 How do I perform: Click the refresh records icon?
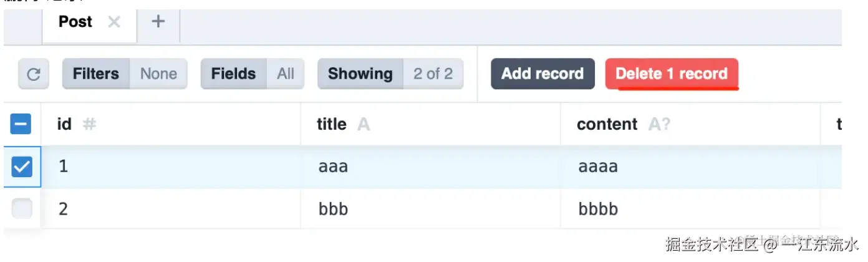(34, 74)
